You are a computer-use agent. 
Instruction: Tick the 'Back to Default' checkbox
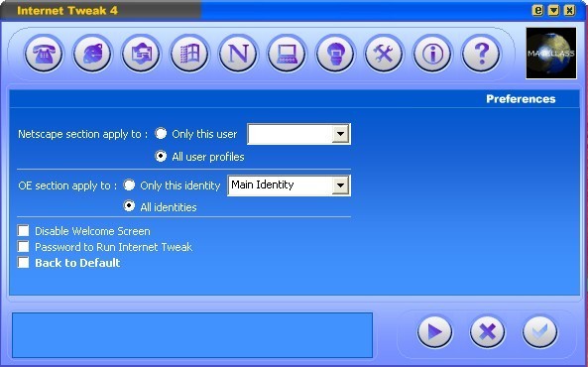pyautogui.click(x=23, y=262)
